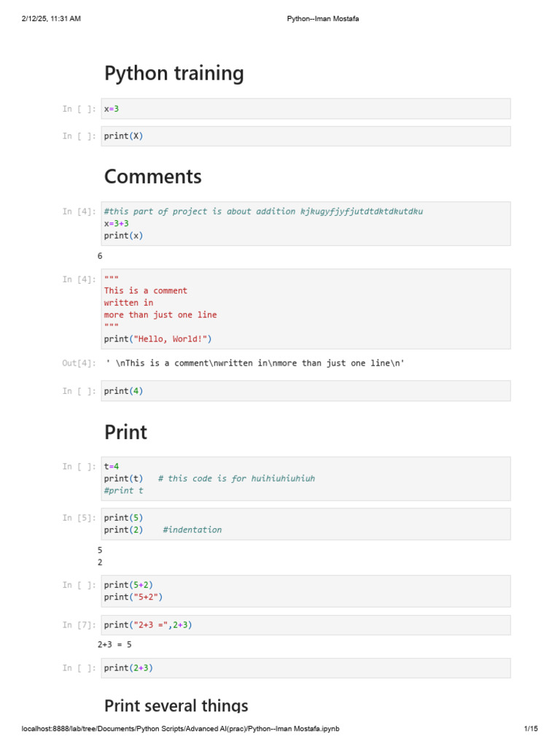This screenshot has height=747, width=560.
Task: Select the addition comment code cell
Action: (x=306, y=223)
